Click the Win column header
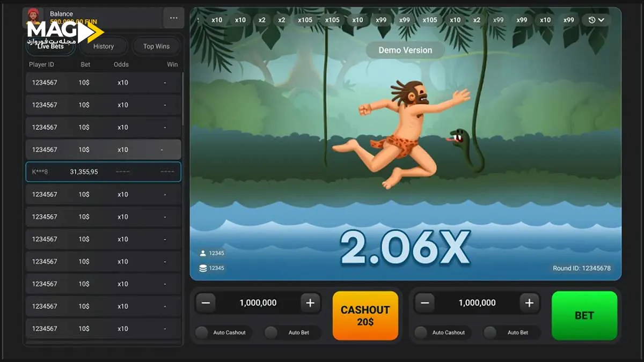This screenshot has height=362, width=644. pyautogui.click(x=172, y=64)
